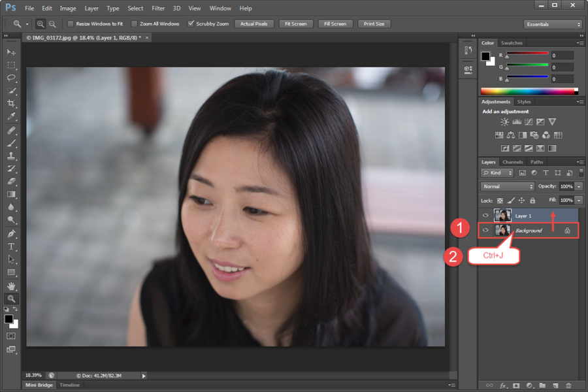Enable Resize Windows to Fit checkbox
The height and width of the screenshot is (392, 588).
click(70, 24)
